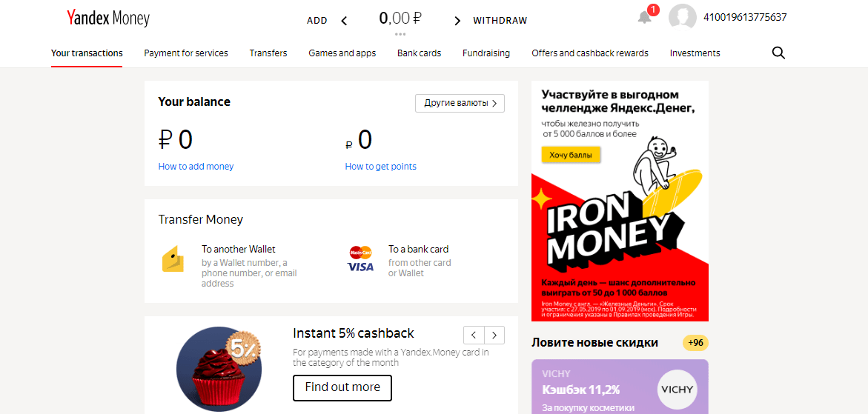
Task: Open the Investments tab
Action: 695,53
